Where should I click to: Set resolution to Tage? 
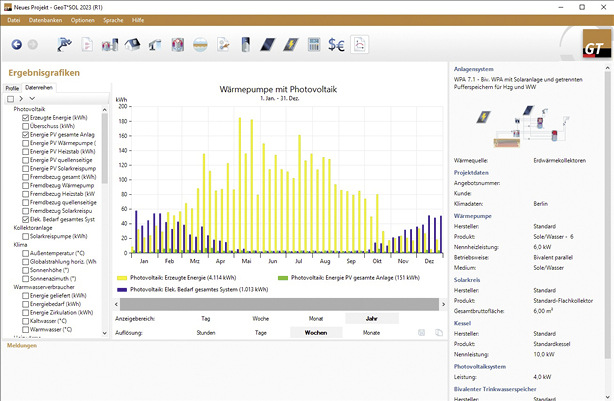point(260,331)
